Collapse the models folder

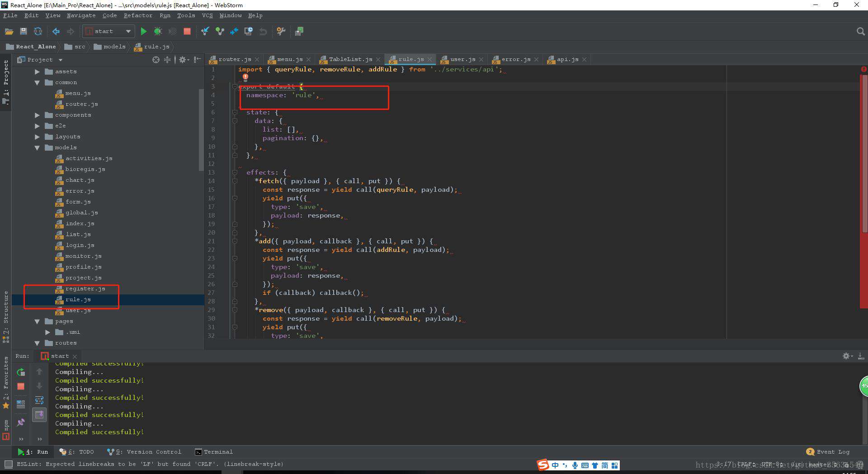[37, 148]
